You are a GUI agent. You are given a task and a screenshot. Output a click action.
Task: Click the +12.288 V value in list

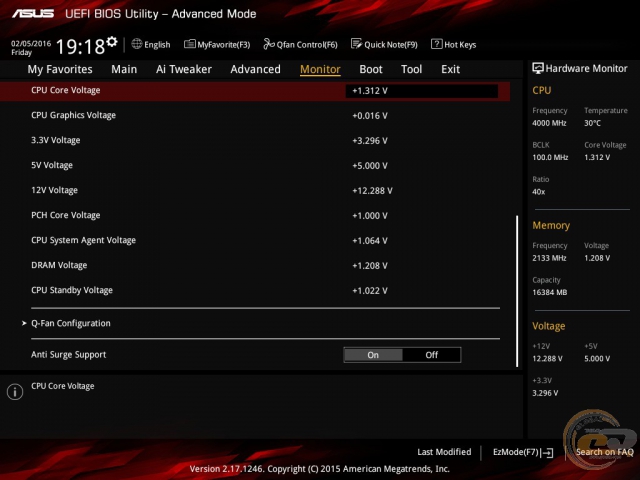[x=372, y=191]
